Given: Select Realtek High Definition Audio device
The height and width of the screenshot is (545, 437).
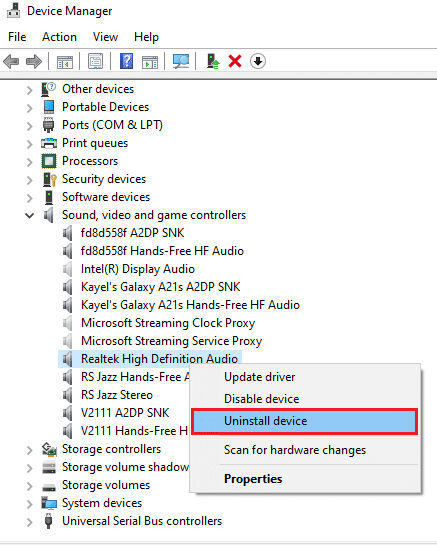Looking at the screenshot, I should click(x=159, y=359).
